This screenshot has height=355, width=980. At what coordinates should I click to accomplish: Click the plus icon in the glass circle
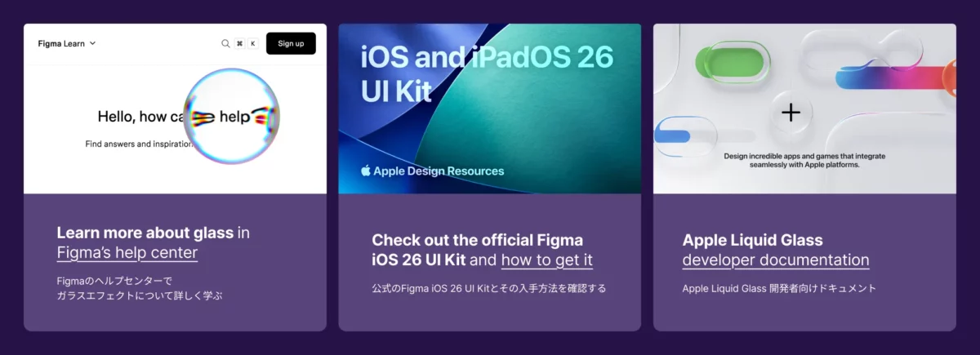[x=791, y=112]
